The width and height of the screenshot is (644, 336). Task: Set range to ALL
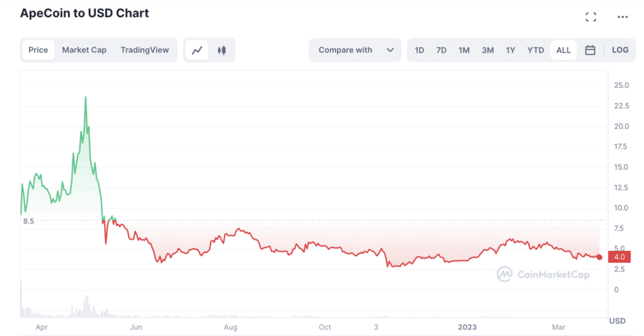564,50
